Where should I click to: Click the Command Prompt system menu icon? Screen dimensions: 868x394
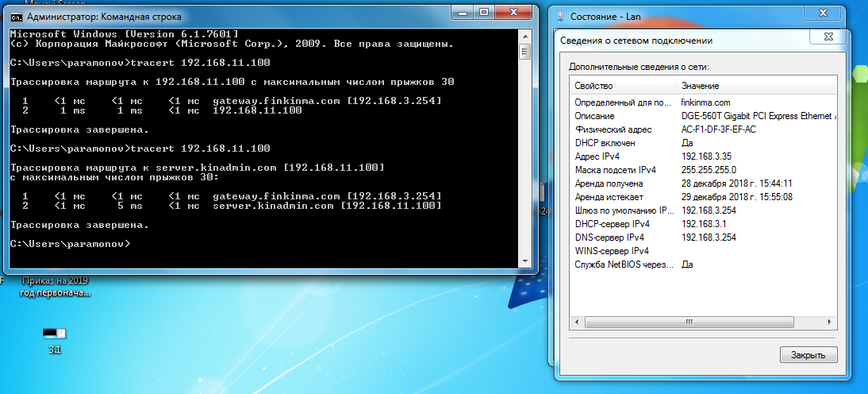point(17,16)
